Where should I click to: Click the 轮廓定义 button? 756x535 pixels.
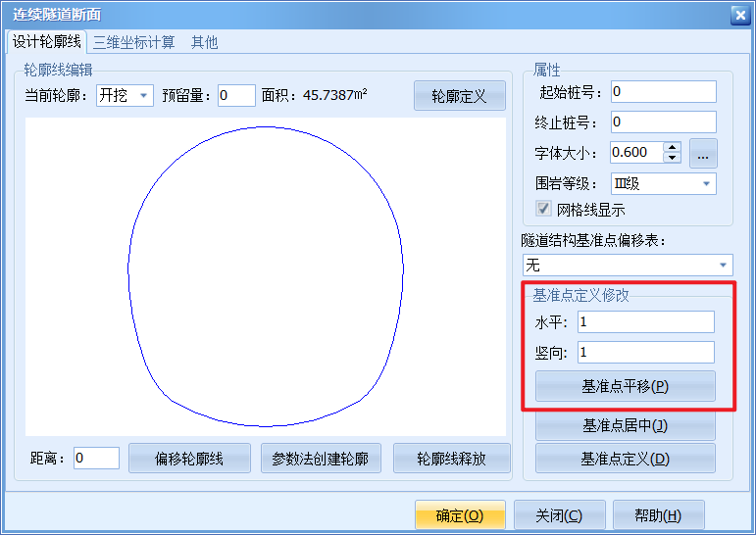(x=460, y=96)
